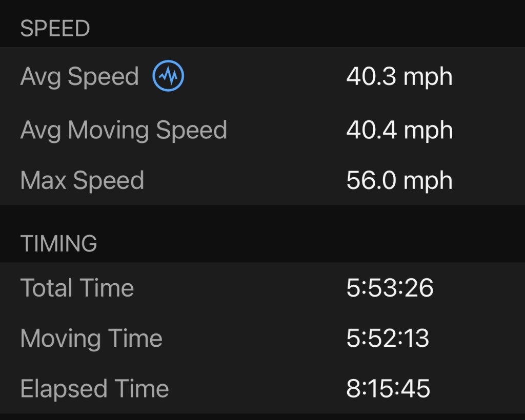Click the Total Time value 5:53:26
Image resolution: width=525 pixels, height=420 pixels.
390,287
